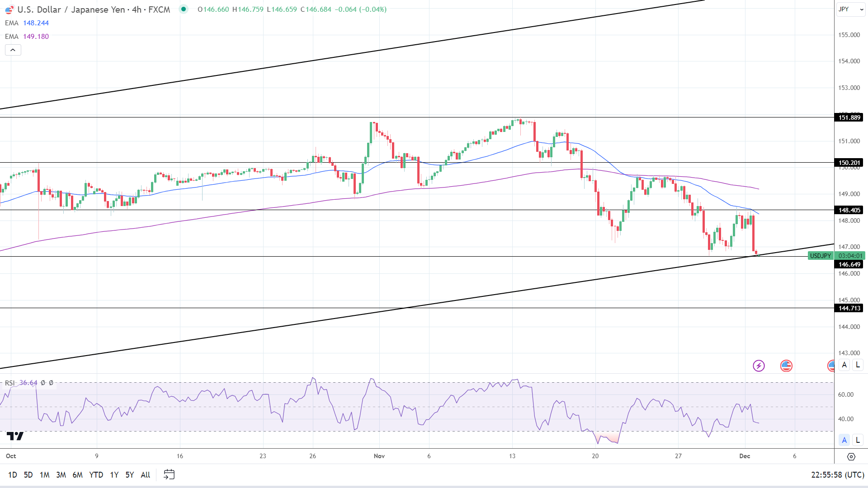Select the 5D time range
Viewport: 868px width, 488px height.
(x=28, y=475)
